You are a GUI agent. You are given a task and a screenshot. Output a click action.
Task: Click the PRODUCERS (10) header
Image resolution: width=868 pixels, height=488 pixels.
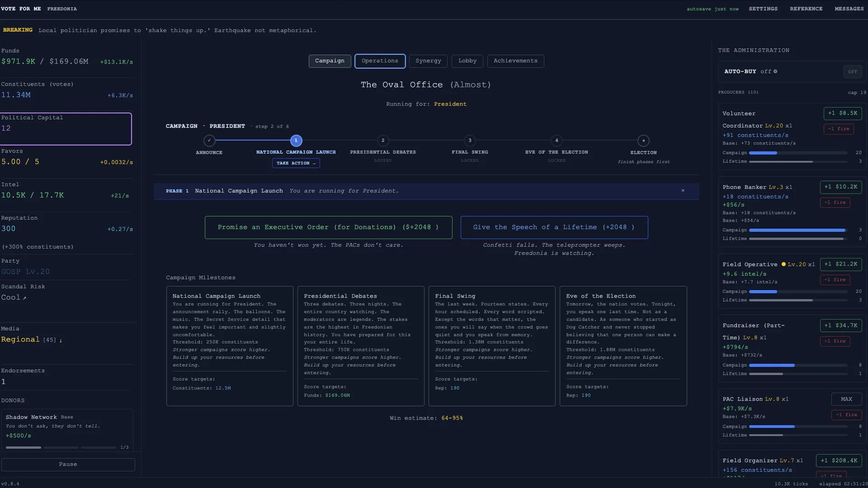coord(738,92)
